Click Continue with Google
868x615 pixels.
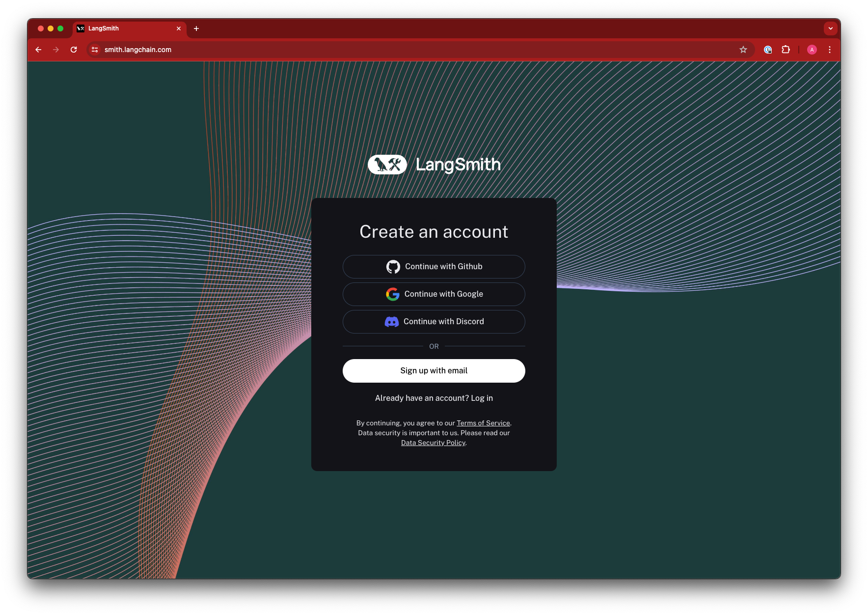pos(434,294)
